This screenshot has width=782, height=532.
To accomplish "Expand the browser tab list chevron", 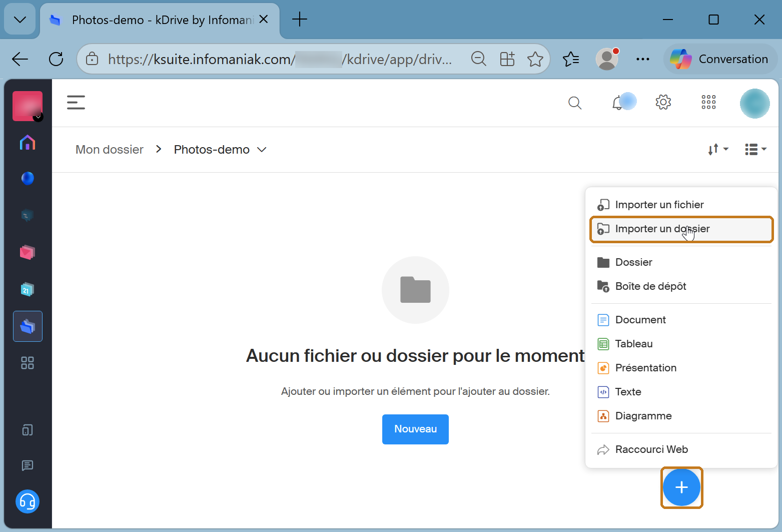I will click(20, 20).
